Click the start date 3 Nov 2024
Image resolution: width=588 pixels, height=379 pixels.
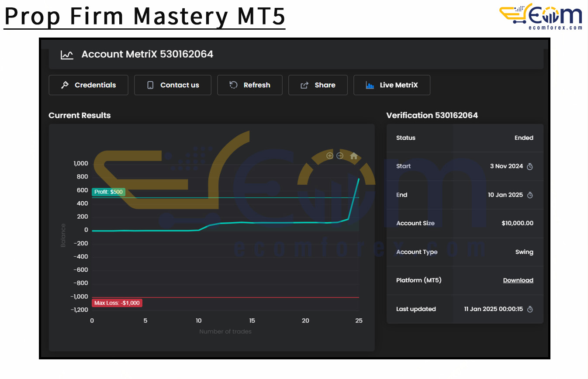(x=506, y=166)
